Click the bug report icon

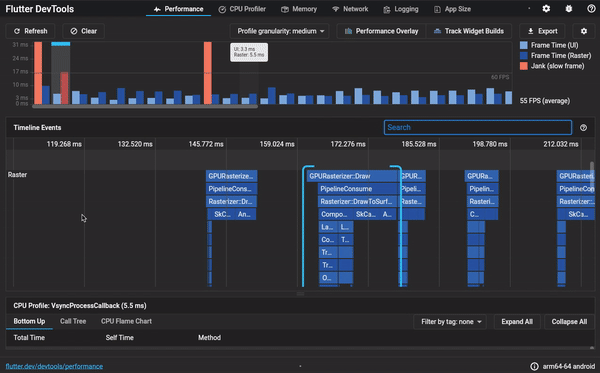pyautogui.click(x=569, y=8)
